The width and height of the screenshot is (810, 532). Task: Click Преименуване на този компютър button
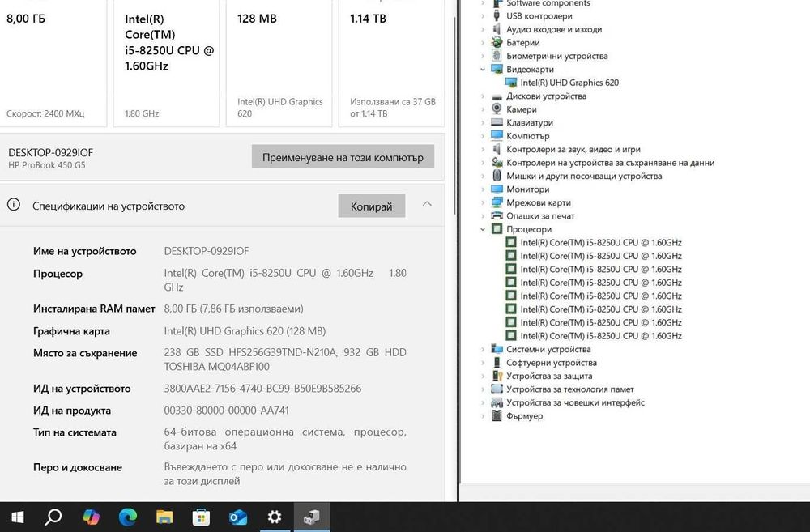coord(343,157)
